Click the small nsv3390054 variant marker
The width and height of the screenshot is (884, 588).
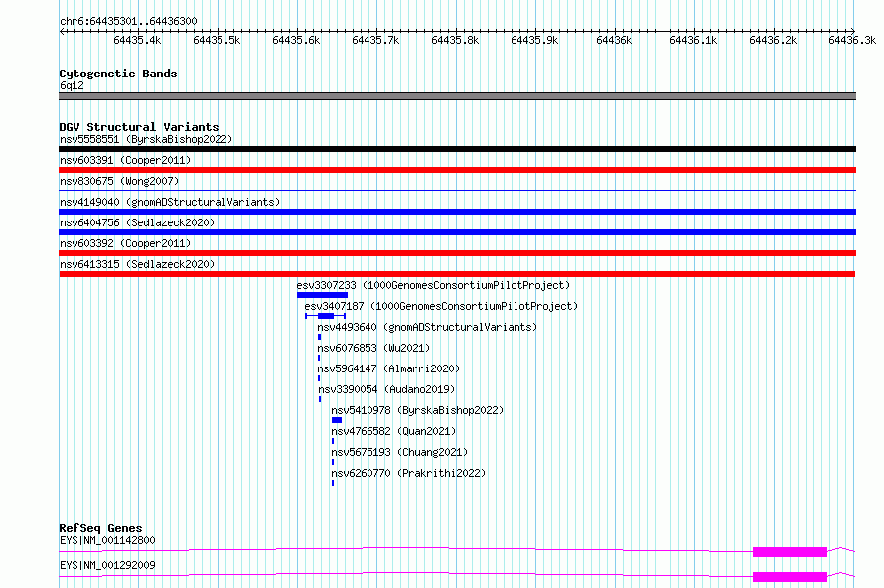pos(320,399)
